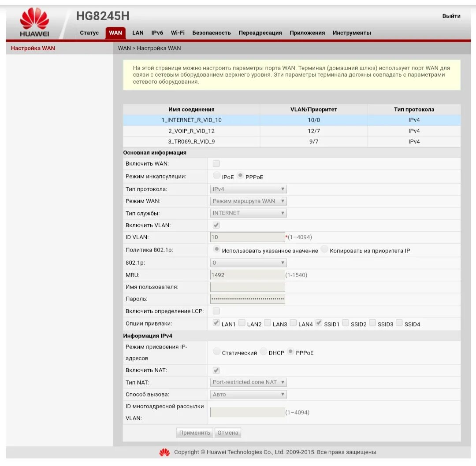Select Копировать из приоритета IP radio button
The height and width of the screenshot is (466, 476).
pos(324,249)
